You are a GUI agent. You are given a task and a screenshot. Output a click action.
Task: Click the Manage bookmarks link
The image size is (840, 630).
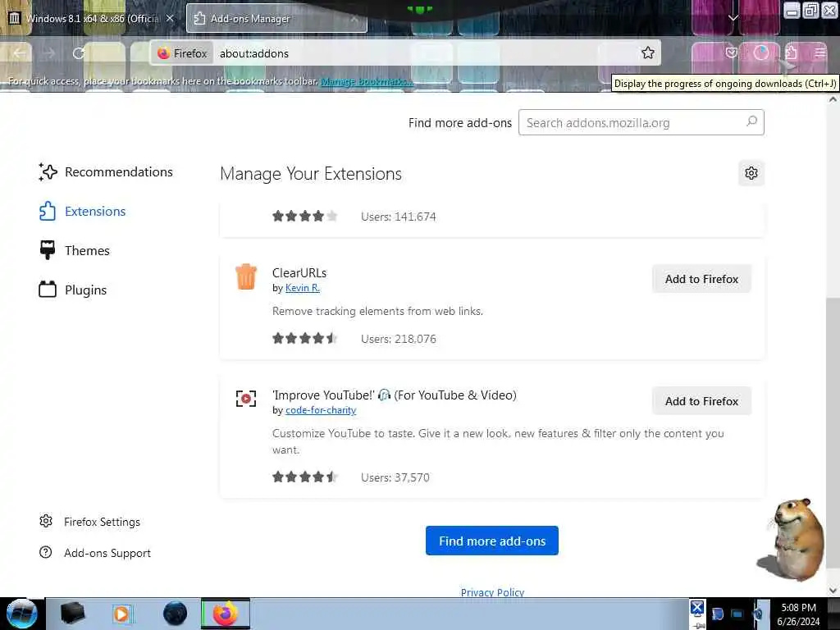click(x=367, y=81)
